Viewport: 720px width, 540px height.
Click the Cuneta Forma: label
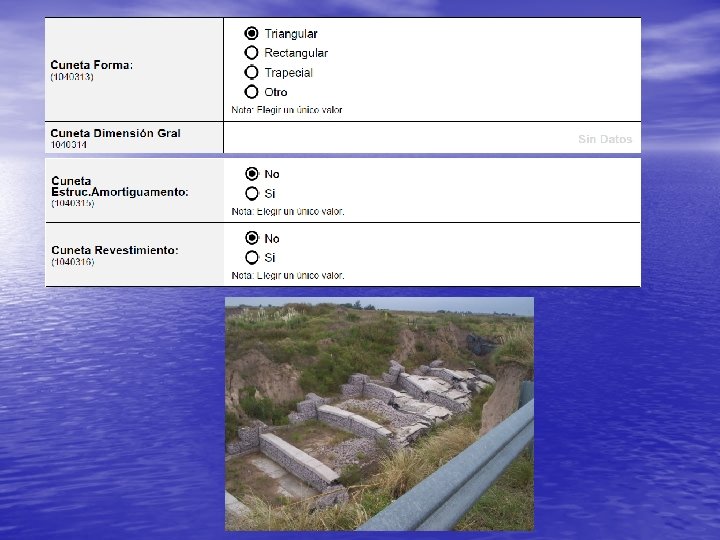click(91, 65)
